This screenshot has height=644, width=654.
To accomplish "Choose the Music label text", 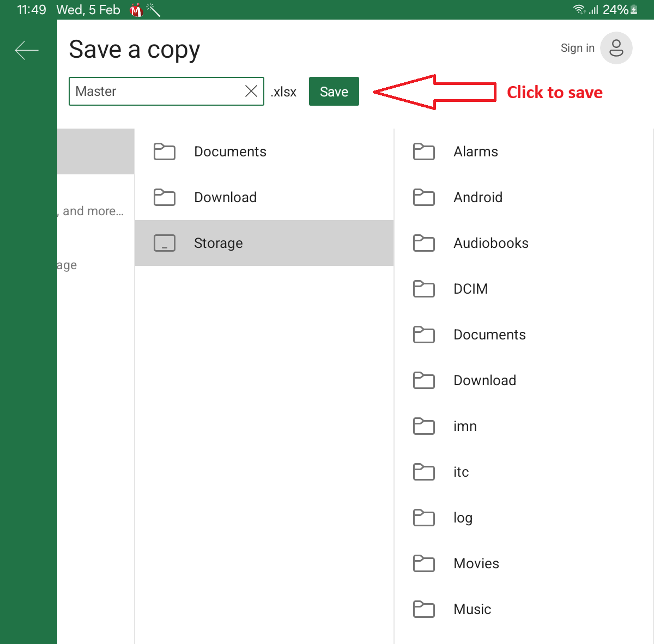I will (473, 609).
